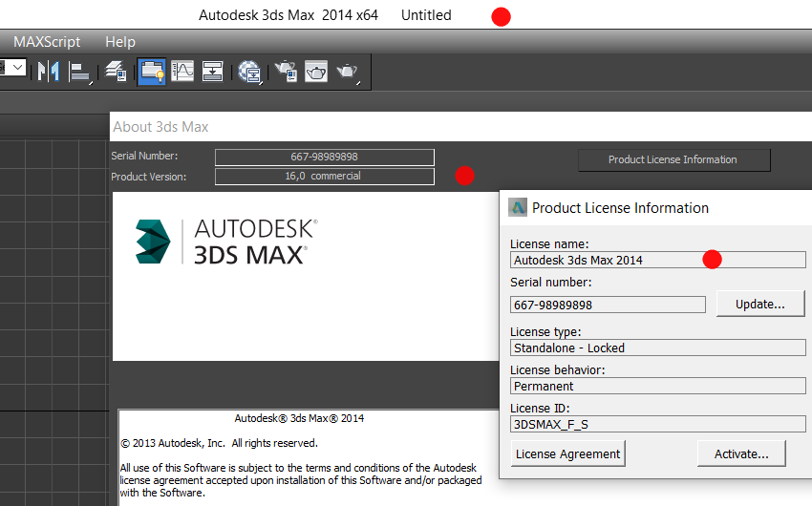Click the "About 3ds Max" dialog title

coord(160,127)
